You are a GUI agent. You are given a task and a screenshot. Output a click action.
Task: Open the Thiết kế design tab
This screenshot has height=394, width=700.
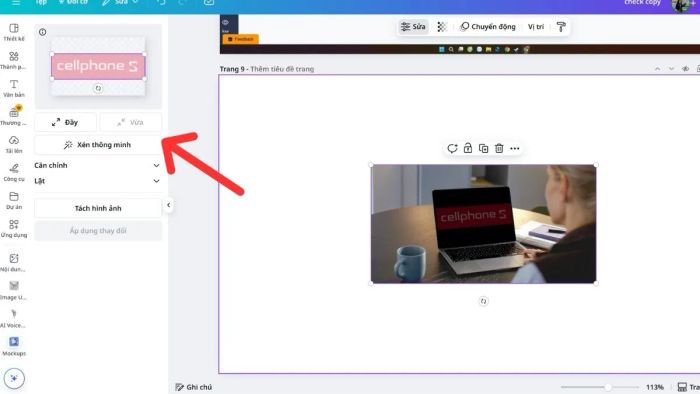tap(14, 32)
